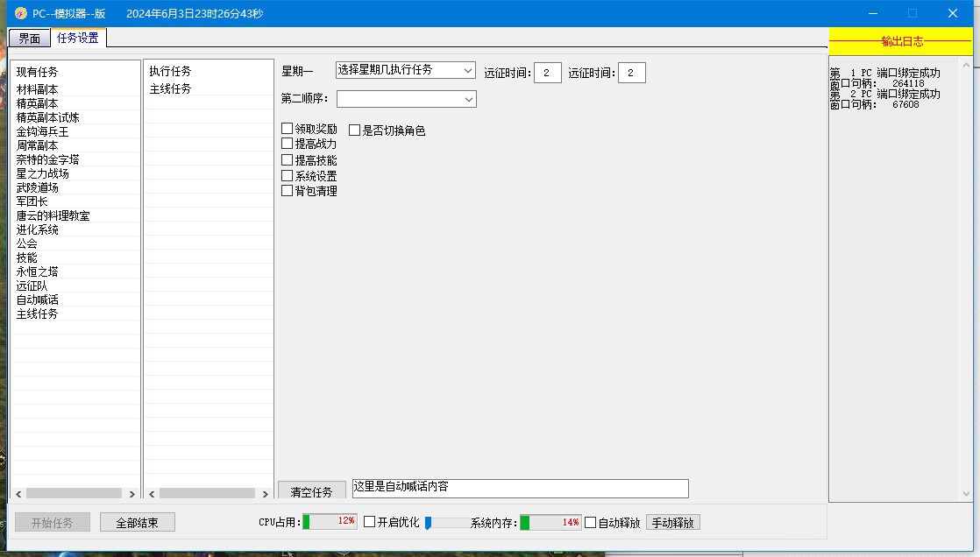Select 自动喊话 task row
The height and width of the screenshot is (557, 980).
pos(75,300)
